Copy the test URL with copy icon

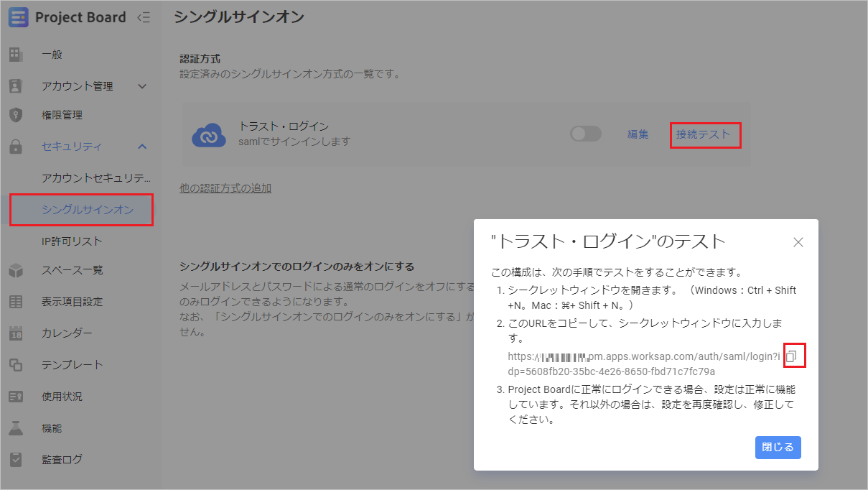tap(790, 356)
